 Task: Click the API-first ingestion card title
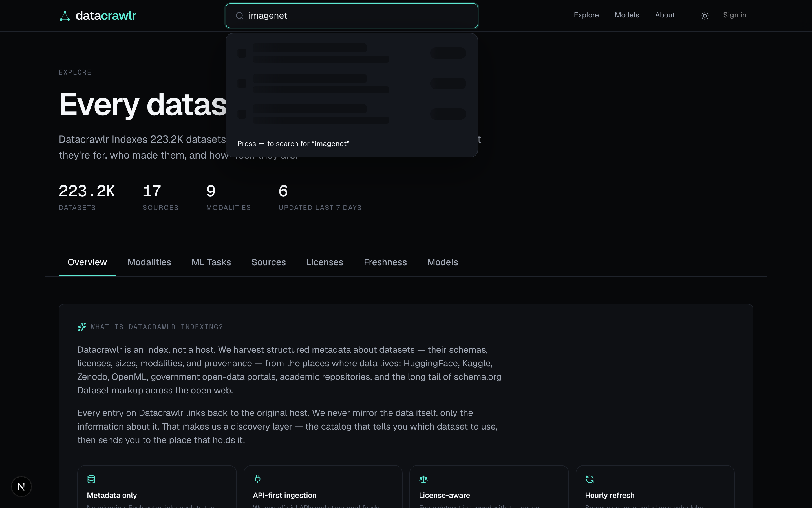pyautogui.click(x=284, y=495)
